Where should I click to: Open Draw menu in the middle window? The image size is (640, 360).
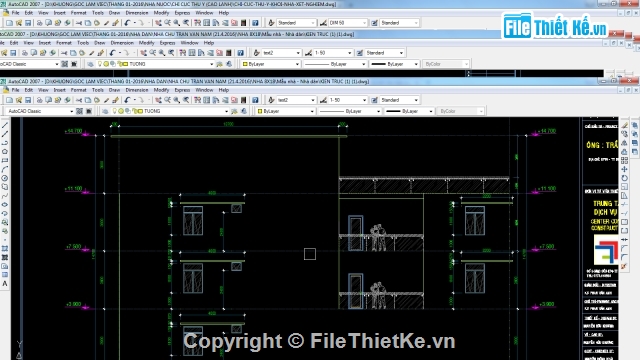pyautogui.click(x=100, y=42)
